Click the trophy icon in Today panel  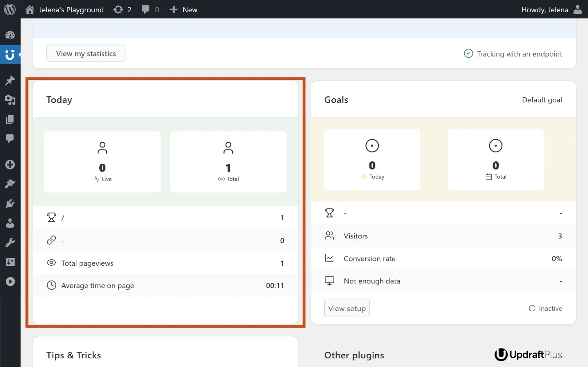click(x=51, y=217)
